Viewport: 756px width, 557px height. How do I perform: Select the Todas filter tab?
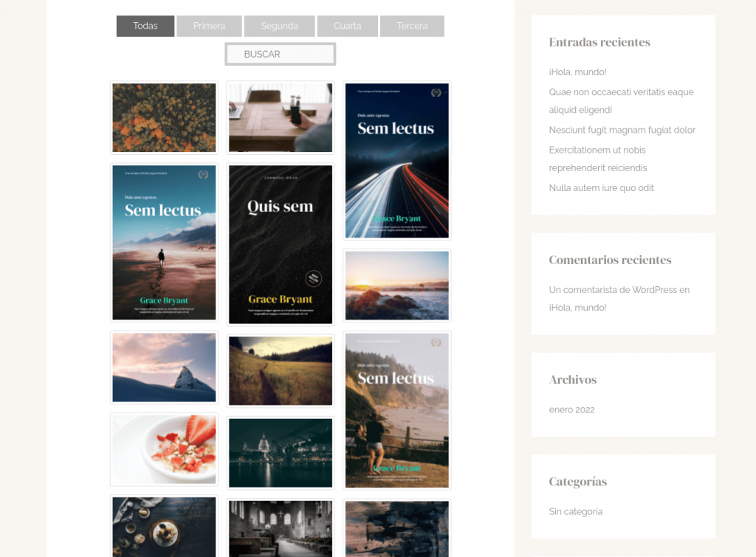(145, 26)
